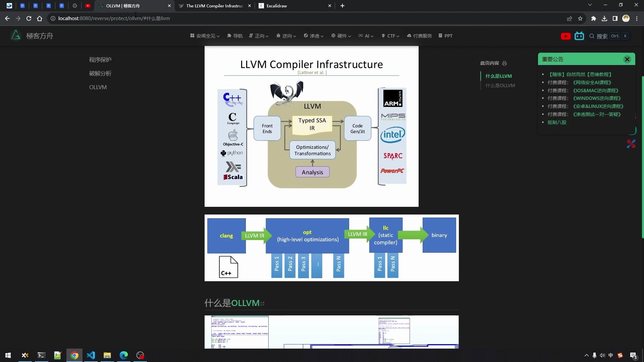
Task: Open the browser extensions puzzle icon
Action: 594,18
